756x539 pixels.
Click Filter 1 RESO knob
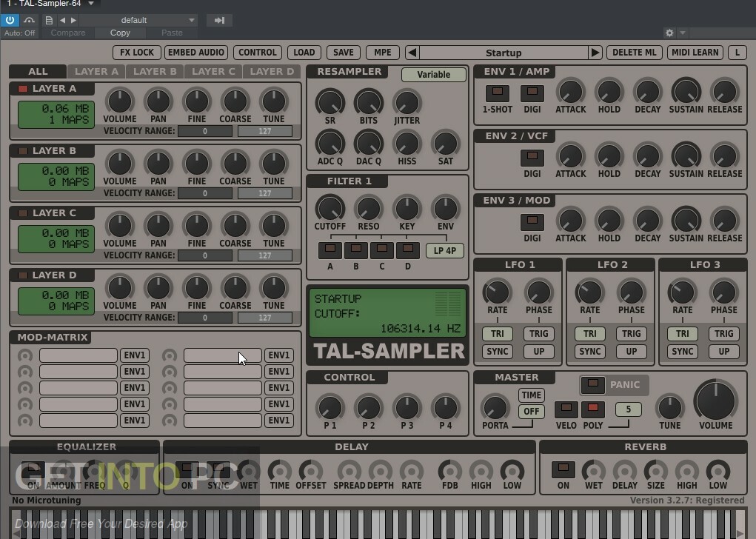coord(368,208)
